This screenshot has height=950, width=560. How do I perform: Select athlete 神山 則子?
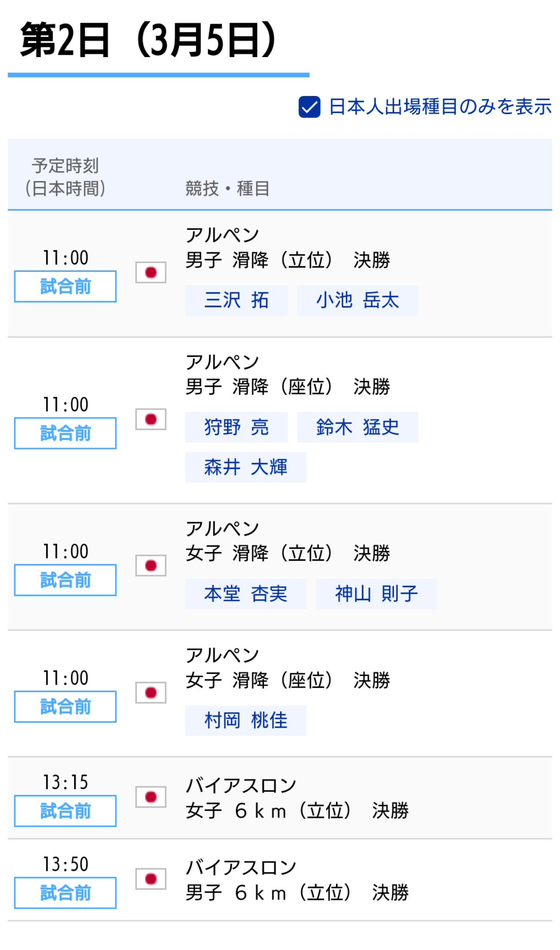click(376, 593)
